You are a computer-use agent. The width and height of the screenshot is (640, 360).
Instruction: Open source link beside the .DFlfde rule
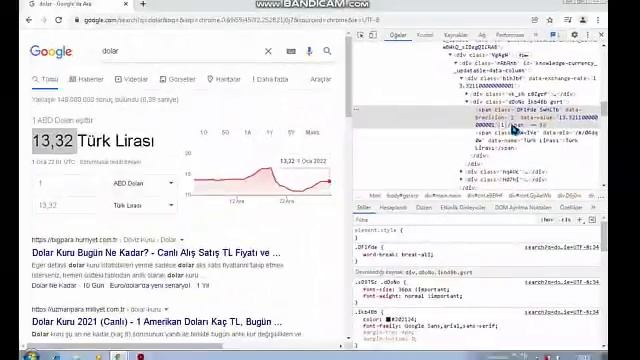562,247
